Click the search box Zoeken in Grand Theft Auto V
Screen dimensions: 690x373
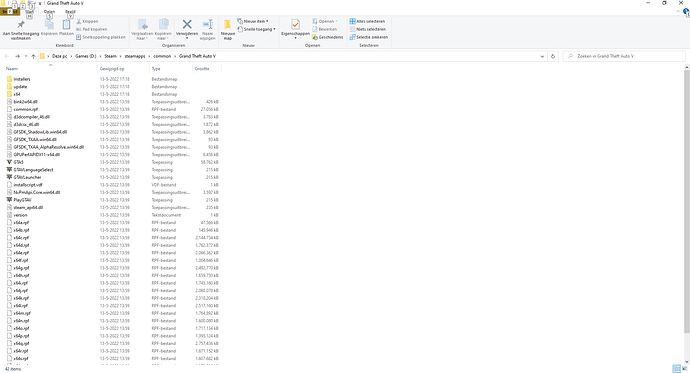coord(624,56)
